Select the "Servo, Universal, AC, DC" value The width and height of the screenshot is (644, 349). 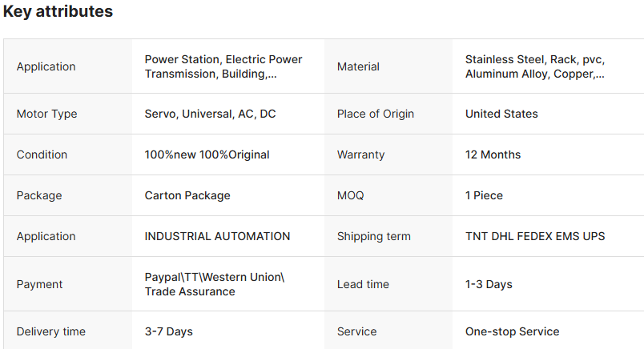click(x=210, y=114)
